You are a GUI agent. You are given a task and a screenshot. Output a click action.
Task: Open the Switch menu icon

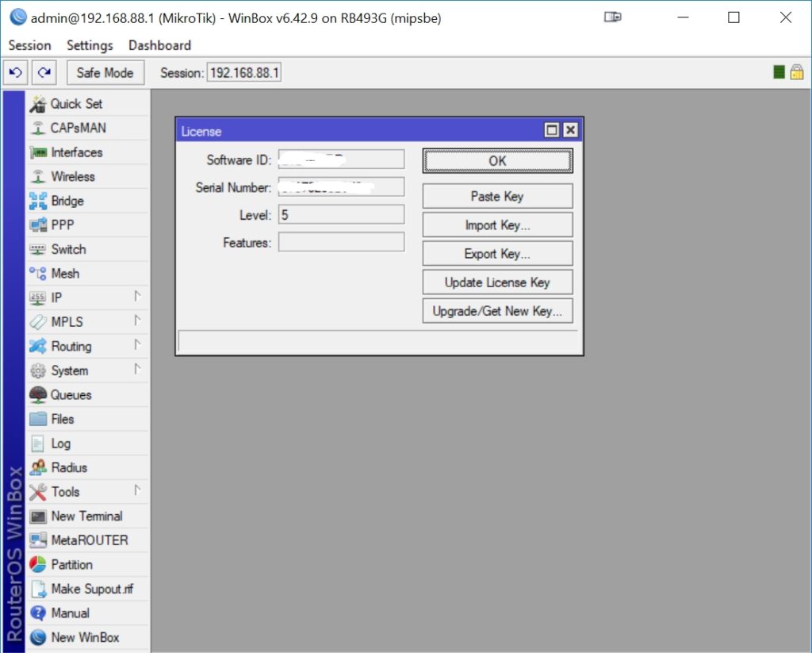click(x=38, y=249)
